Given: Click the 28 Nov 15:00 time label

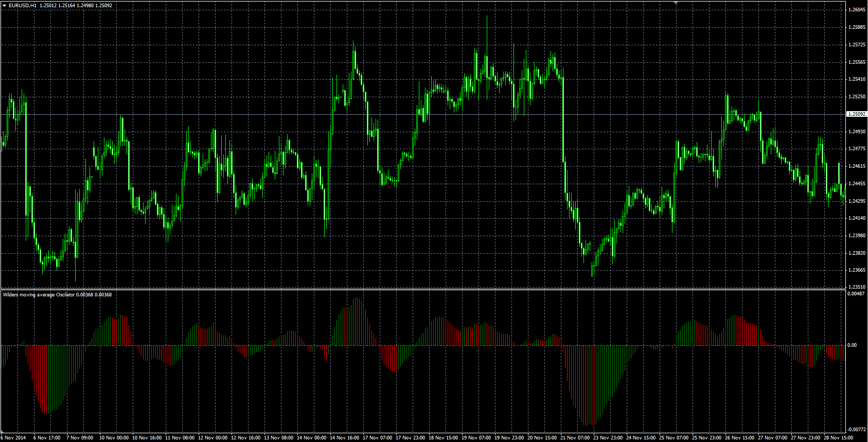Looking at the screenshot, I should [839, 438].
